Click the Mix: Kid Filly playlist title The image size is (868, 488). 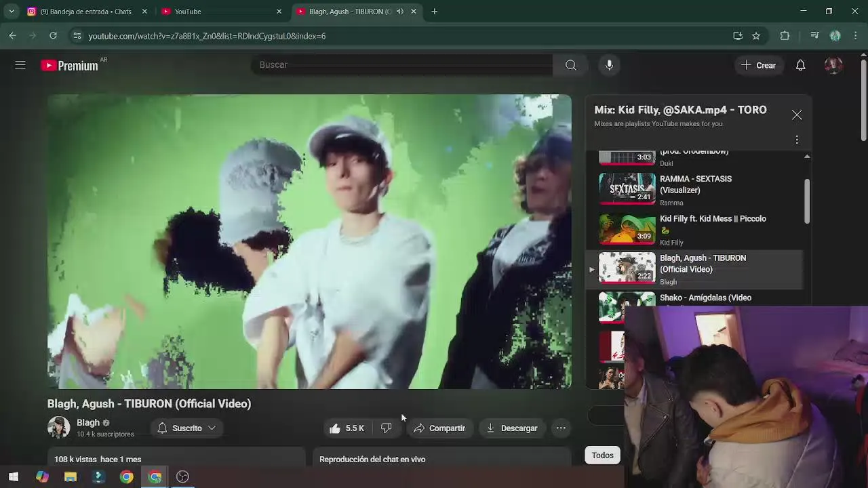680,110
